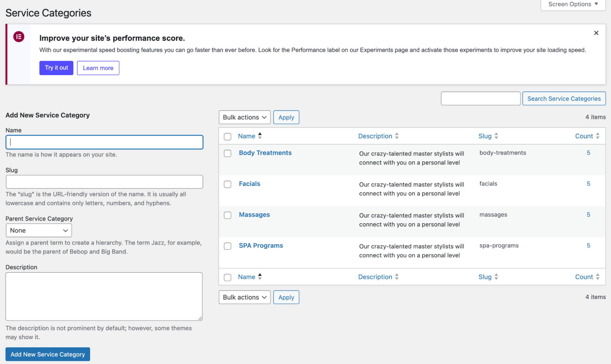Click the bottom Name sort arrow
This screenshot has height=364, width=611.
coord(260,277)
